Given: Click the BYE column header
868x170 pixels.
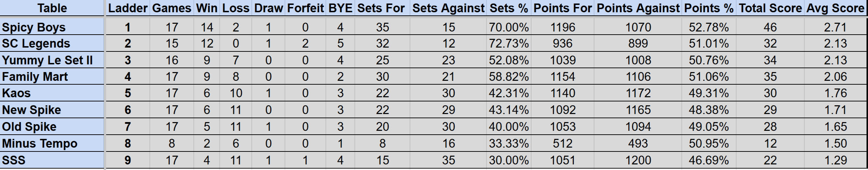Looking at the screenshot, I should point(340,8).
